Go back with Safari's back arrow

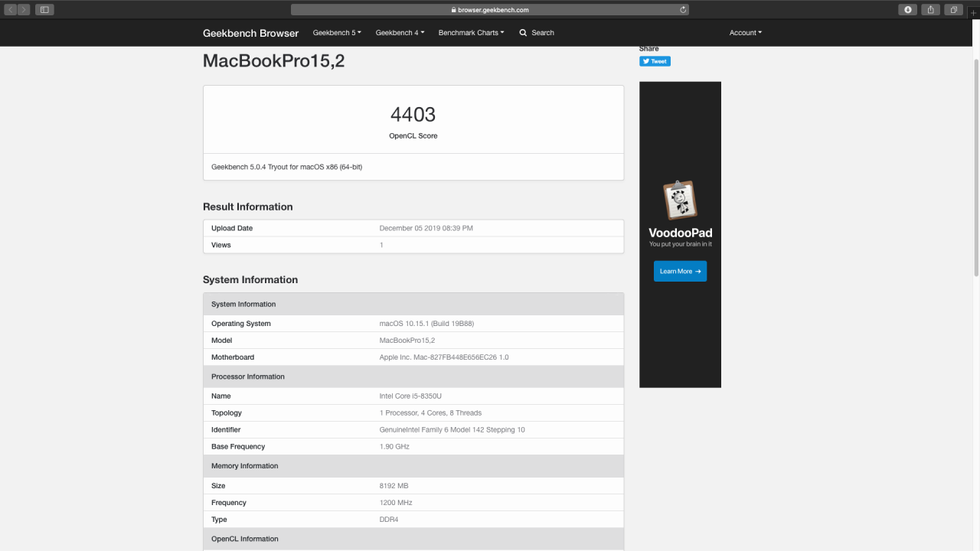[11, 10]
